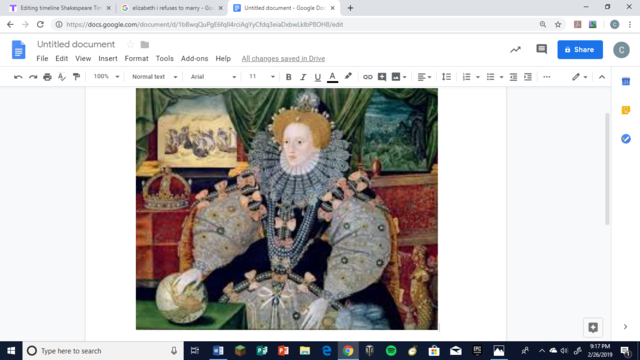The image size is (640, 360).
Task: Expand numbered list style arrow
Action: point(478,77)
